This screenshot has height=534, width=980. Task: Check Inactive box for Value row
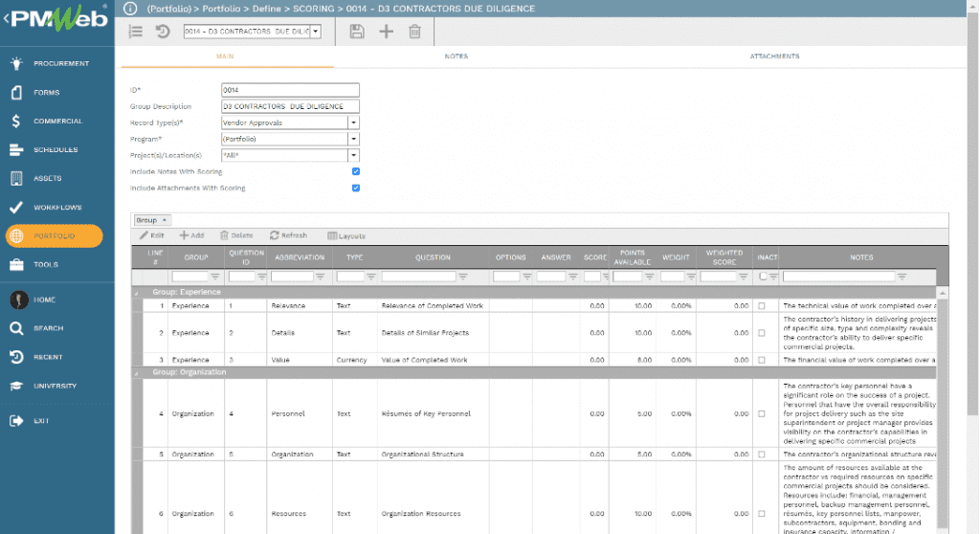pyautogui.click(x=761, y=360)
